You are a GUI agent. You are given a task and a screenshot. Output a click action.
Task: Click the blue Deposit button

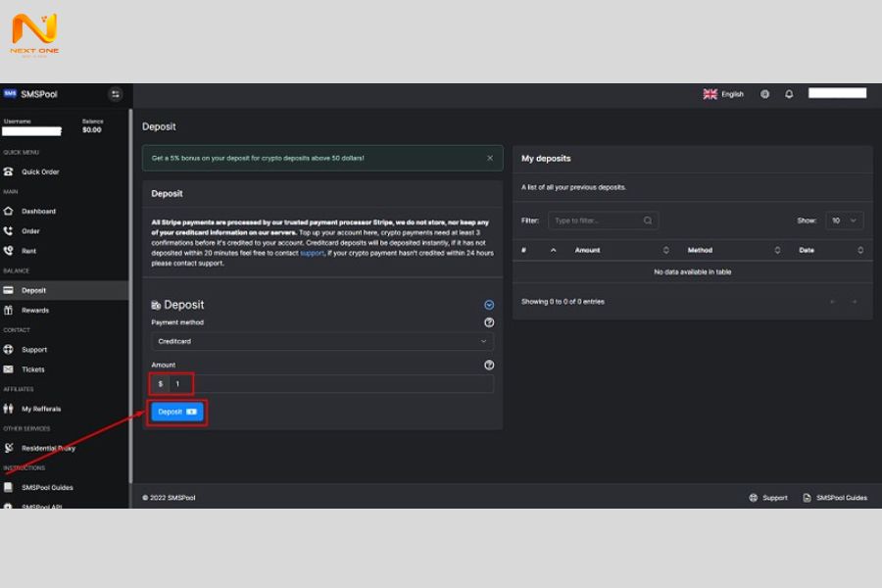coord(177,412)
